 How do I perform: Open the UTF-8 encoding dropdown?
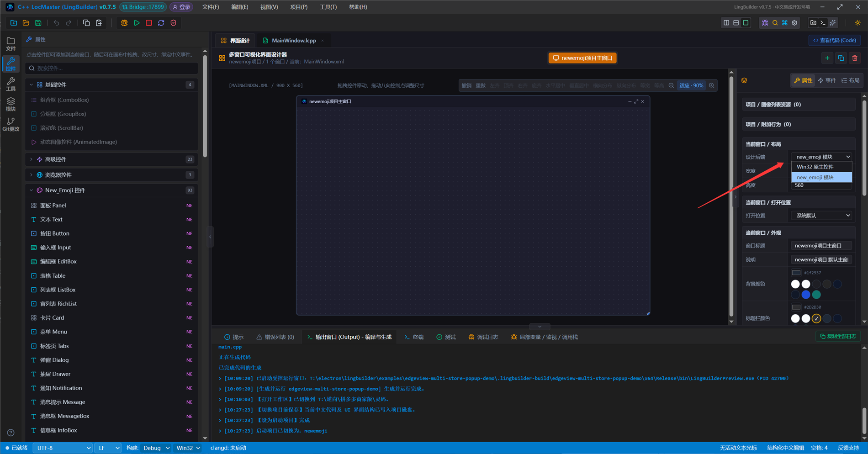click(63, 448)
